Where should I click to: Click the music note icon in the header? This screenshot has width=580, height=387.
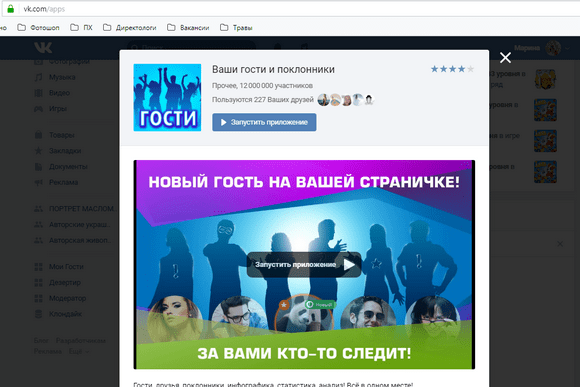304,47
